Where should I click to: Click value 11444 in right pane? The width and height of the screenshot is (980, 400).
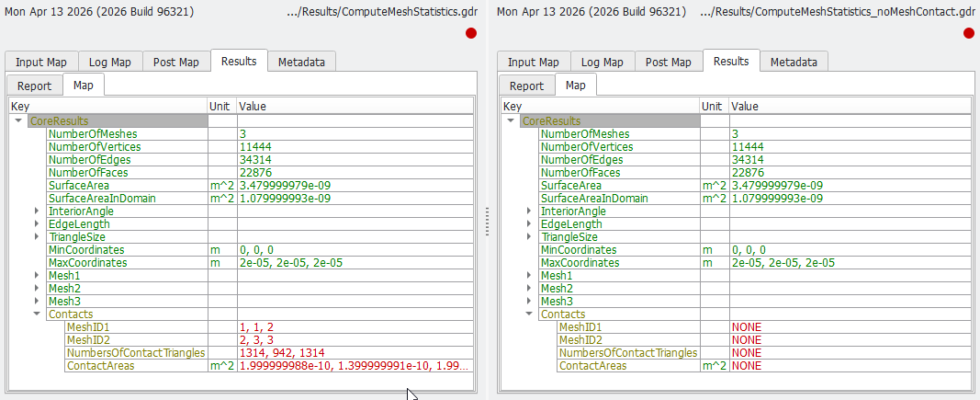748,146
